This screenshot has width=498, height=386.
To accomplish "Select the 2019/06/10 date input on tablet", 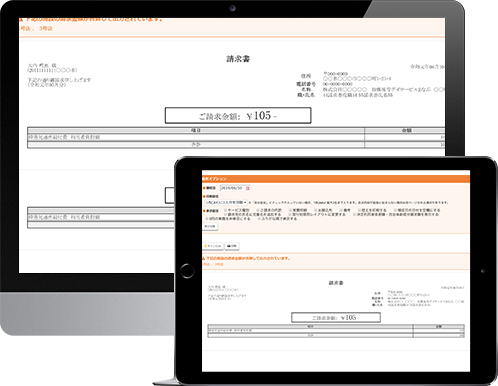I will [235, 188].
